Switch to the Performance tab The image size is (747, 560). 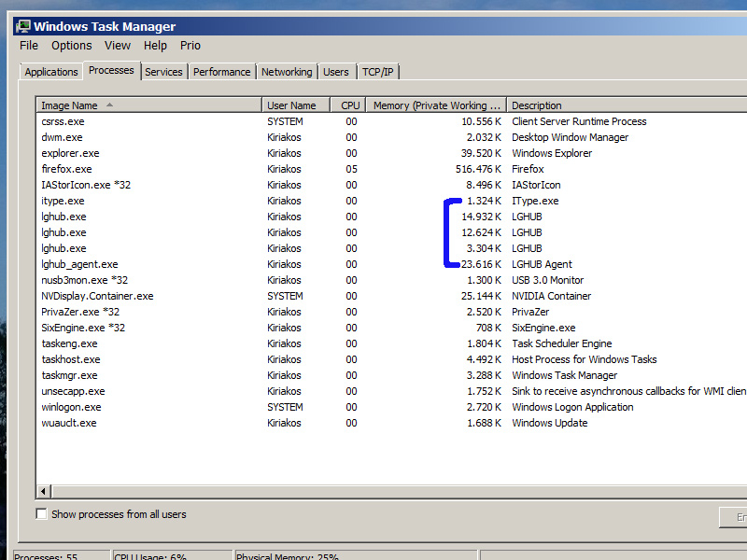click(x=221, y=72)
